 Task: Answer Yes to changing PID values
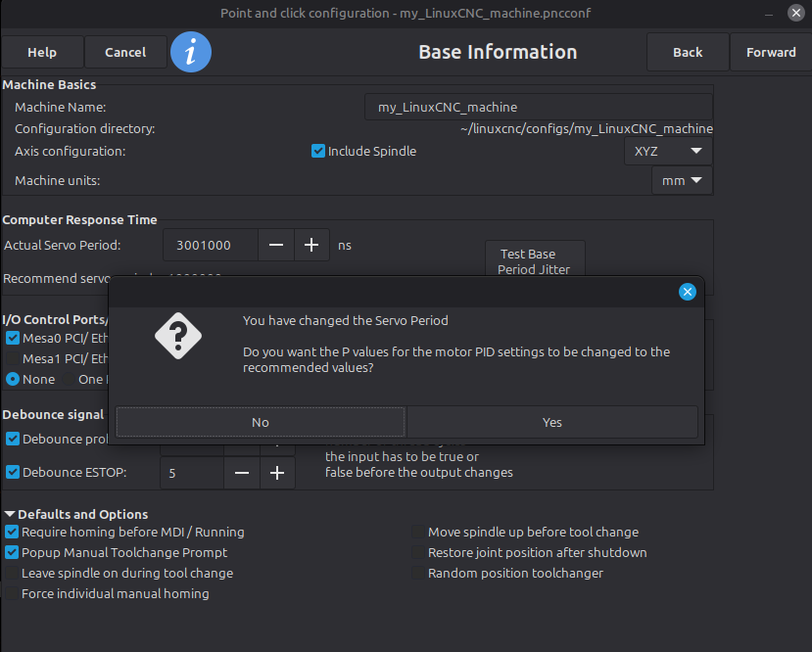point(552,422)
